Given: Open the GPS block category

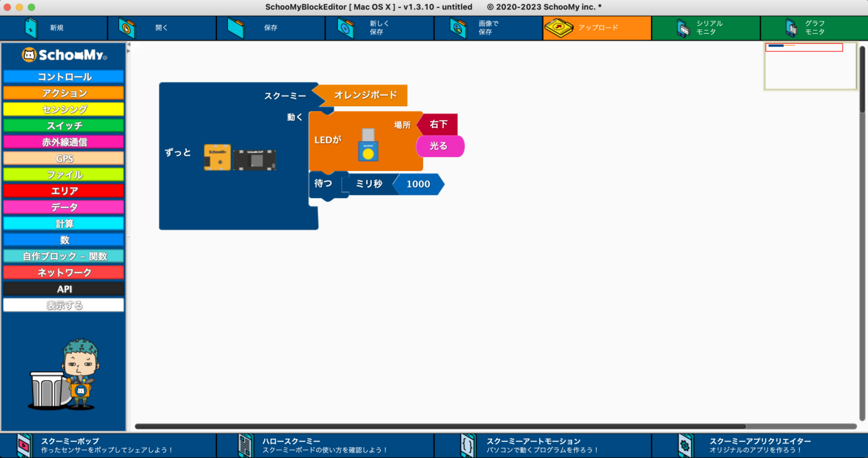Looking at the screenshot, I should point(63,159).
